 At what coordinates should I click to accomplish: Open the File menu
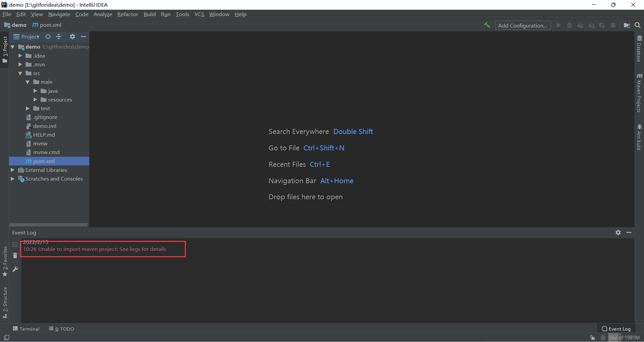tap(7, 14)
